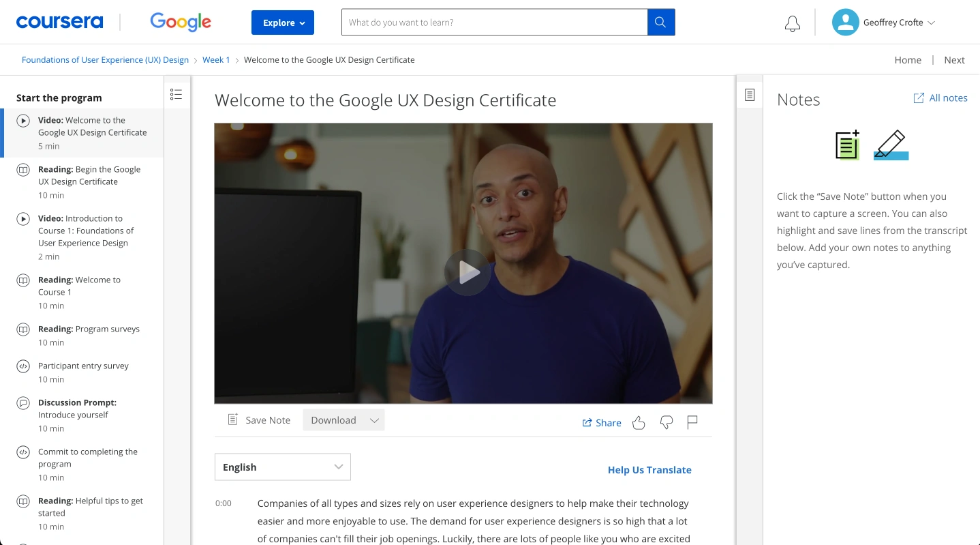Open All notes link
This screenshot has width=980, height=545.
coord(948,98)
